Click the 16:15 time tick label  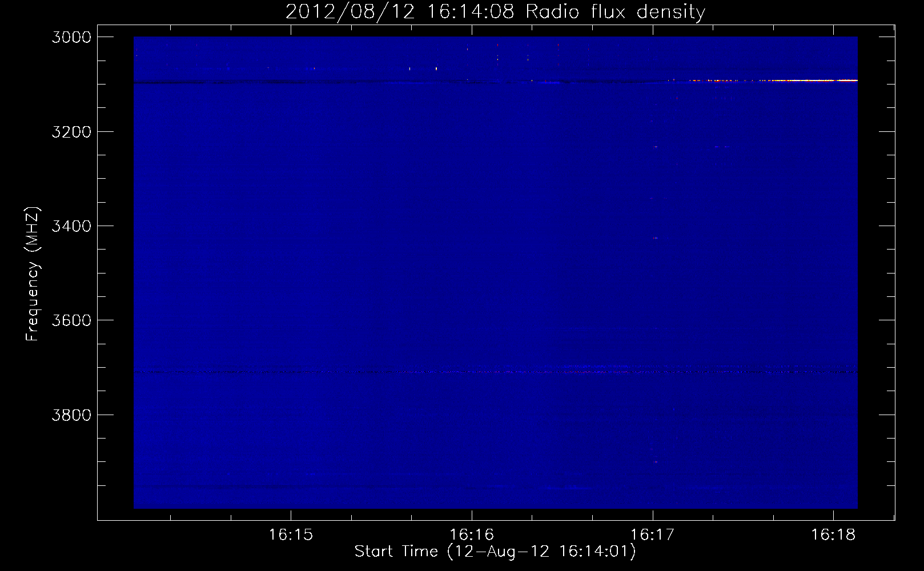[x=291, y=535]
